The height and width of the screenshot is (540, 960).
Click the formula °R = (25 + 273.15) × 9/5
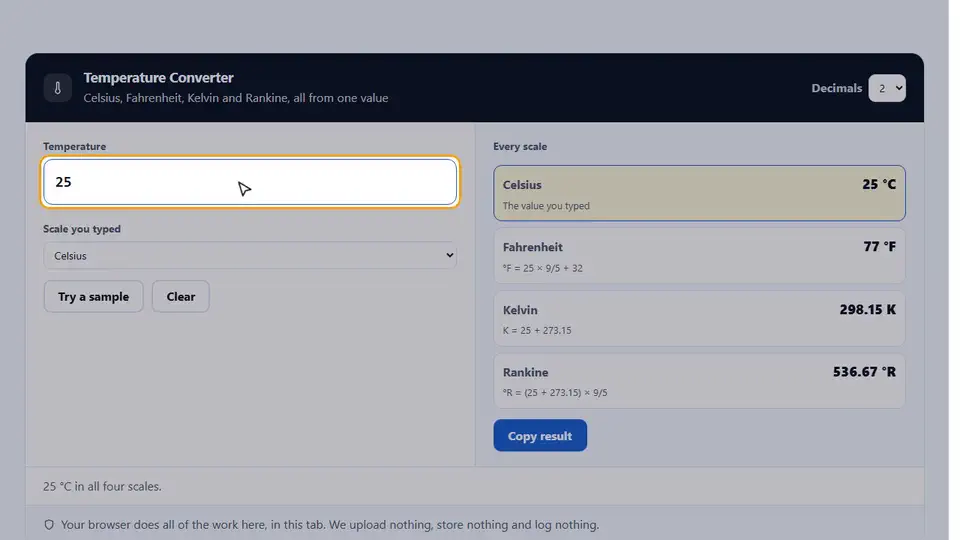pos(555,393)
